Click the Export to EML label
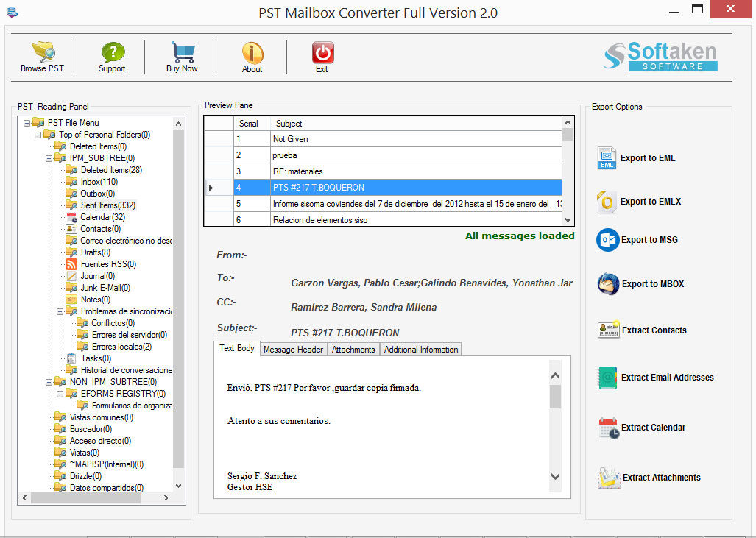 pos(648,158)
